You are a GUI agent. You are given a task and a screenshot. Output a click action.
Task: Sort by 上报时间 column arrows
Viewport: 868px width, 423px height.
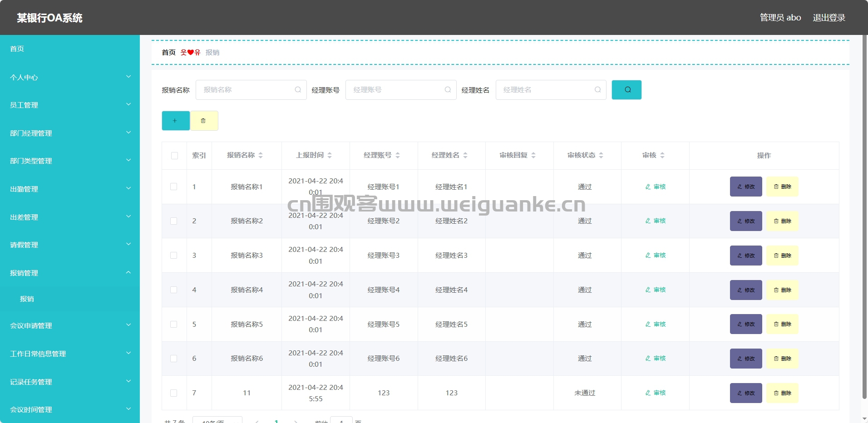(330, 155)
